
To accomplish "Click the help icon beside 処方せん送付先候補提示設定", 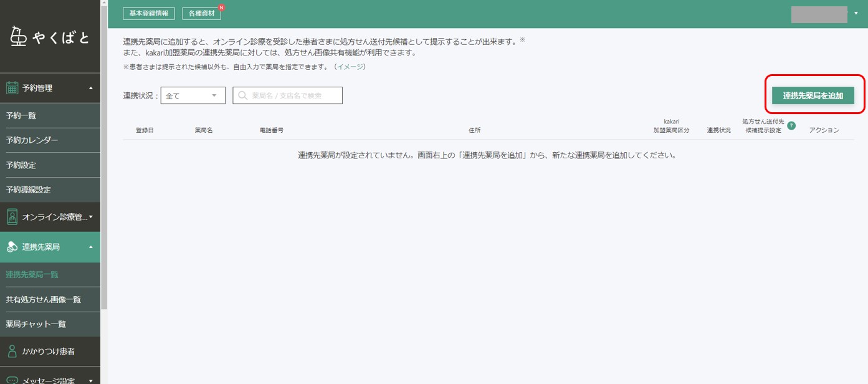I will (x=791, y=125).
